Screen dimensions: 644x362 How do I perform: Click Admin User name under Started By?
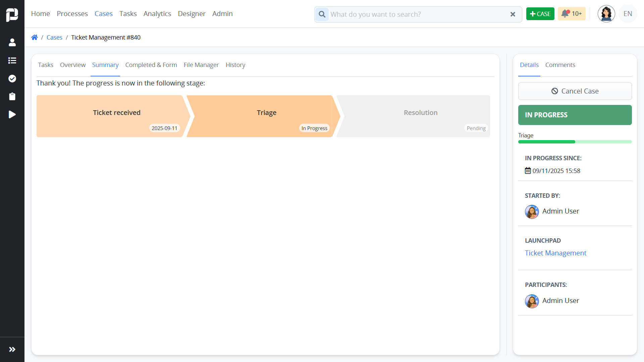[560, 211]
